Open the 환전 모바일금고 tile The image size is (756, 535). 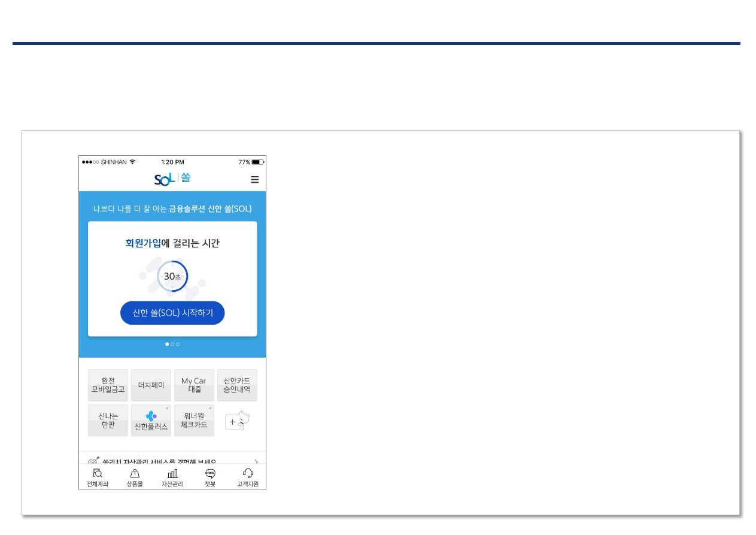coord(108,385)
